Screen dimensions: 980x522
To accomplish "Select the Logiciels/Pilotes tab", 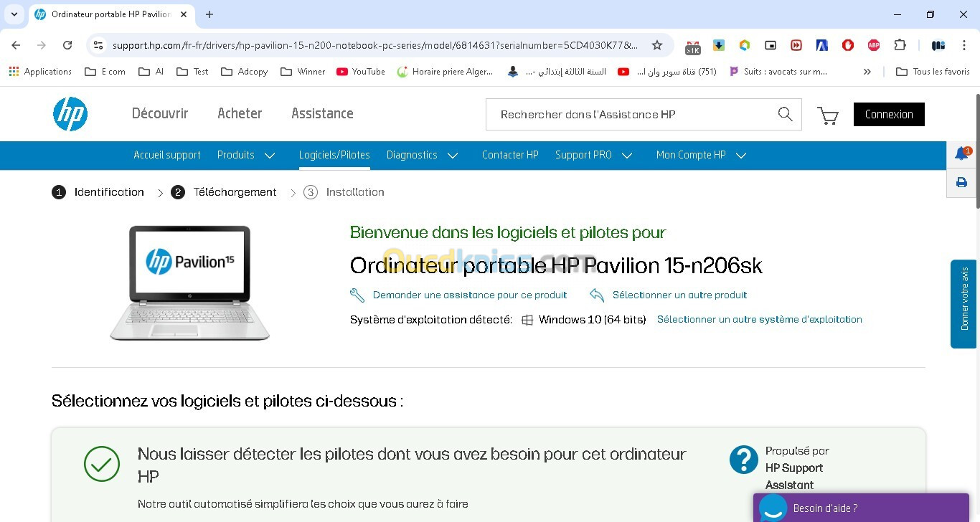I will click(x=334, y=155).
